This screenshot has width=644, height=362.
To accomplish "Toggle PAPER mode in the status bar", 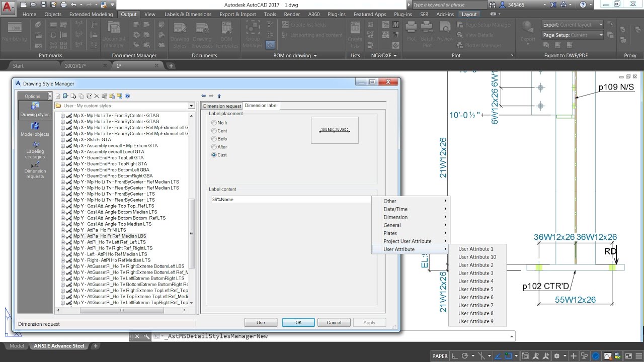I will tap(441, 355).
